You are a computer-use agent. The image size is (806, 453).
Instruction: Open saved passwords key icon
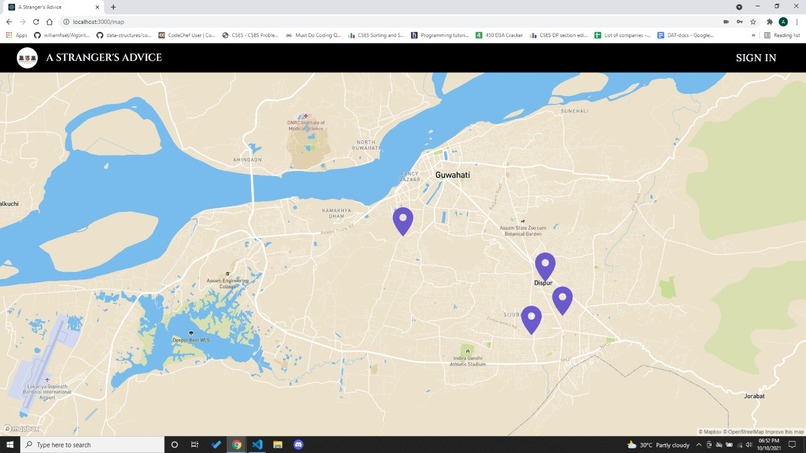pyautogui.click(x=740, y=22)
